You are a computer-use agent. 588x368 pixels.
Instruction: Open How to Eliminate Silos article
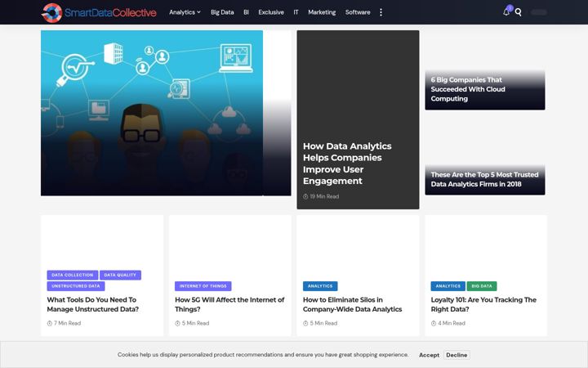pyautogui.click(x=353, y=304)
